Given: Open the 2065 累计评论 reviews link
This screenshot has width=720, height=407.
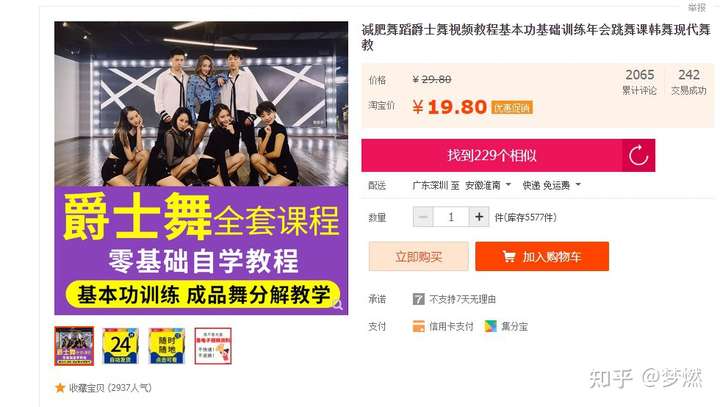Looking at the screenshot, I should (x=639, y=82).
